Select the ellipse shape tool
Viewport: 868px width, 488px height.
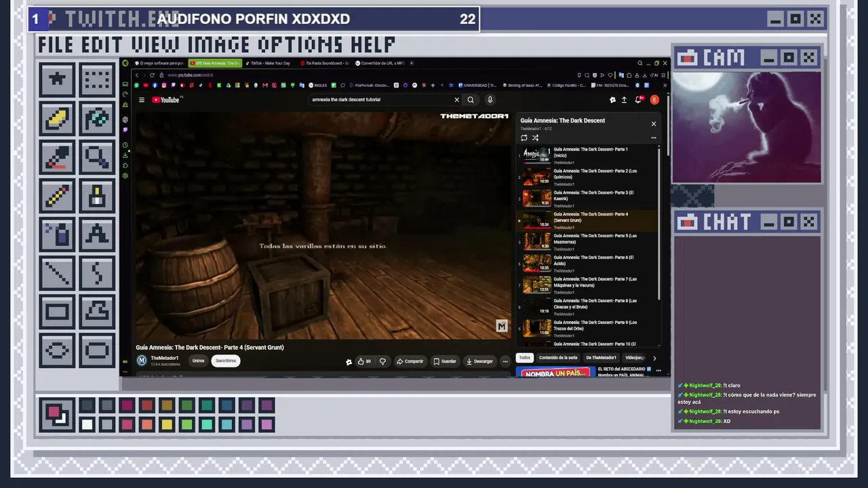(x=58, y=351)
